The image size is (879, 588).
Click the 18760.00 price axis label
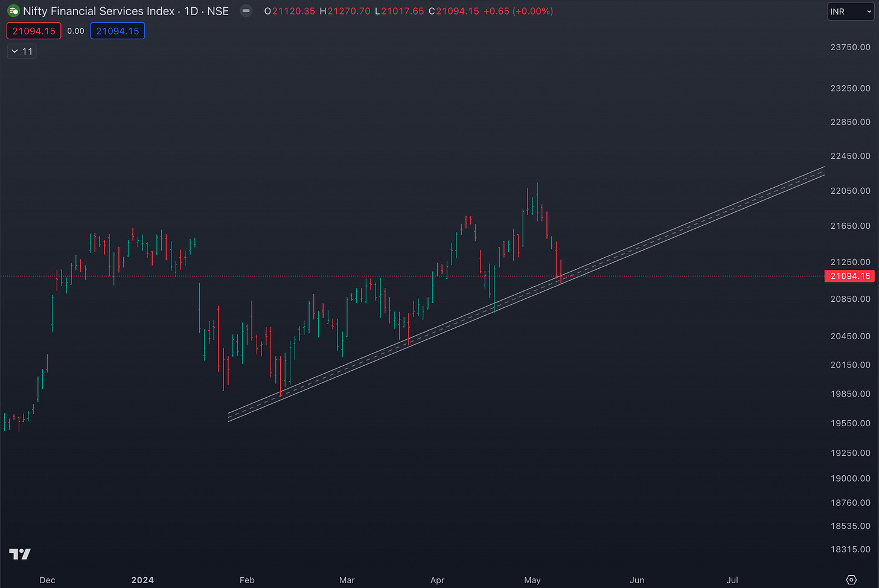click(x=850, y=502)
